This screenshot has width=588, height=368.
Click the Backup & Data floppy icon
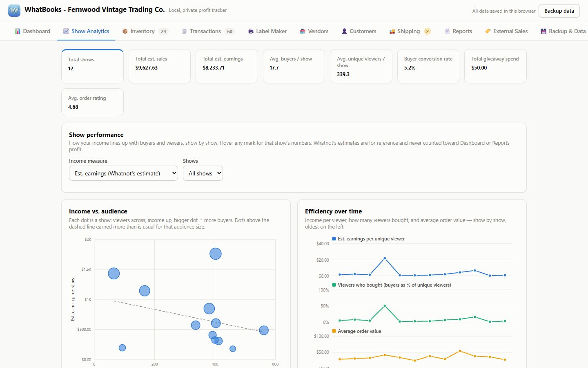click(x=543, y=31)
